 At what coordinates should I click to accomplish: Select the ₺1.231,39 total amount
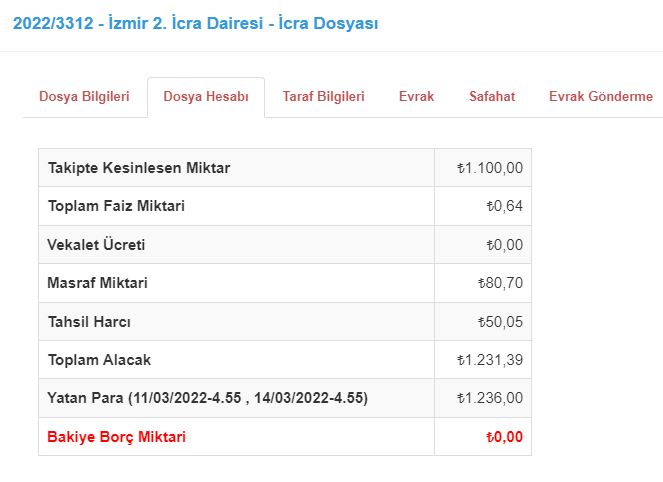[490, 360]
